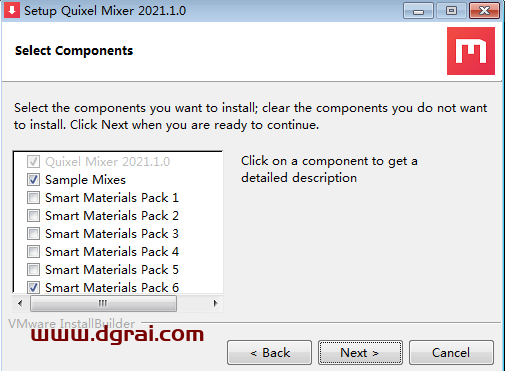Enable Smart Materials Pack 4 checkbox
The width and height of the screenshot is (505, 371).
tap(33, 252)
